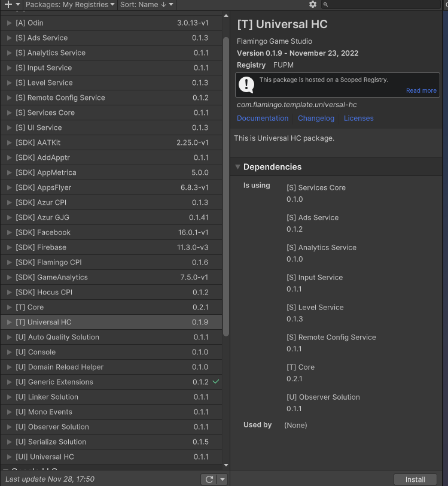Select [SDK] AddApptr package
The width and height of the screenshot is (448, 486).
tap(111, 157)
